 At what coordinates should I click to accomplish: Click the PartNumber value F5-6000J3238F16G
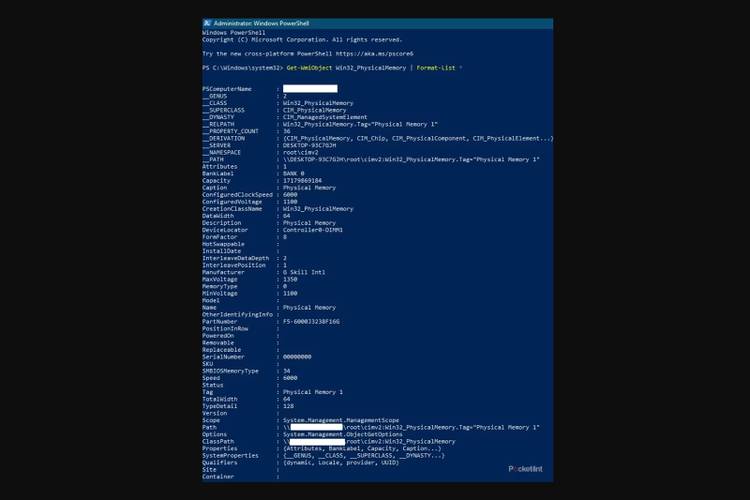tap(312, 321)
